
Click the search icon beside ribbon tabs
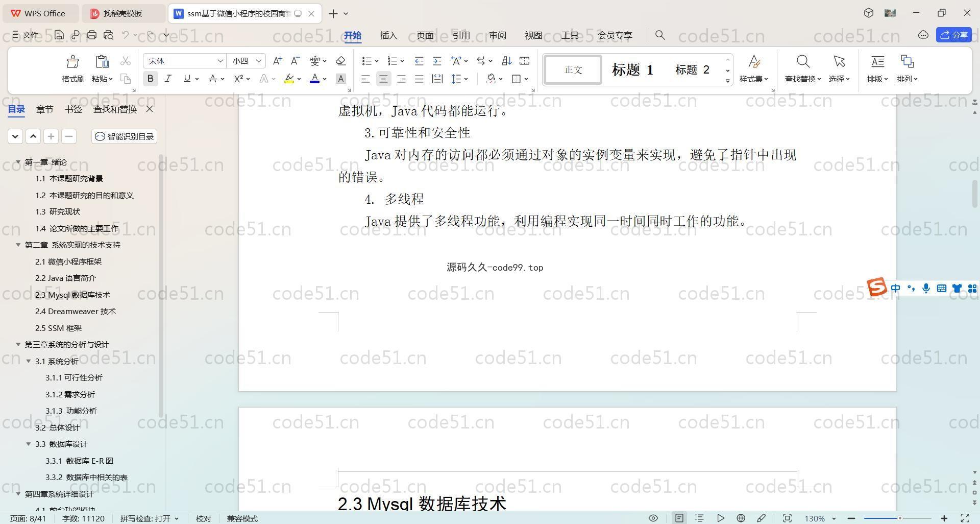(660, 35)
